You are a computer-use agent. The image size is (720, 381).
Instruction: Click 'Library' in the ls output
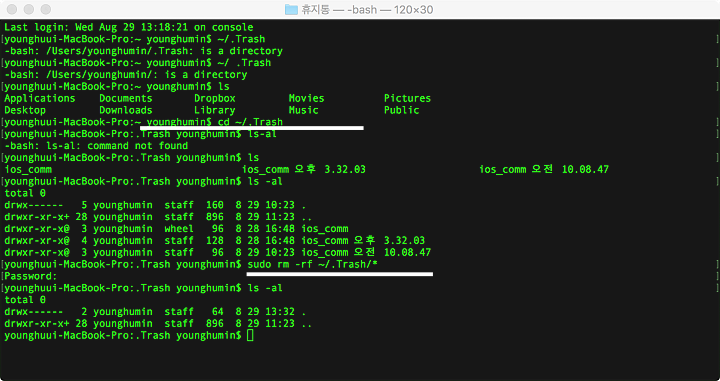[214, 110]
